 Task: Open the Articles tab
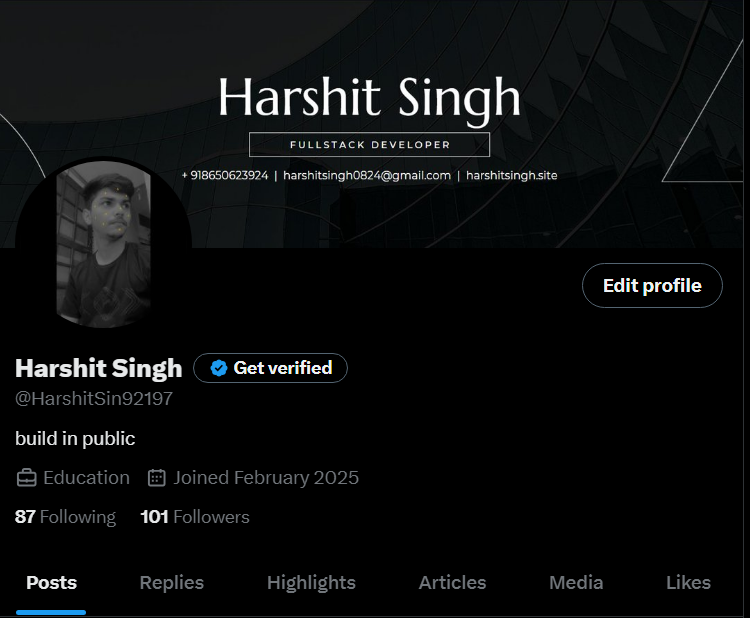452,583
